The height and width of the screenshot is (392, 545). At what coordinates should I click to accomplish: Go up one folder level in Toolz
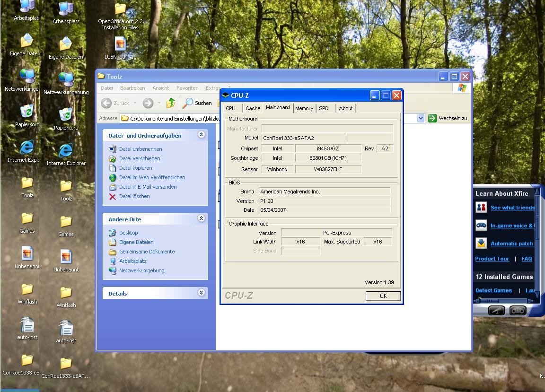click(171, 103)
